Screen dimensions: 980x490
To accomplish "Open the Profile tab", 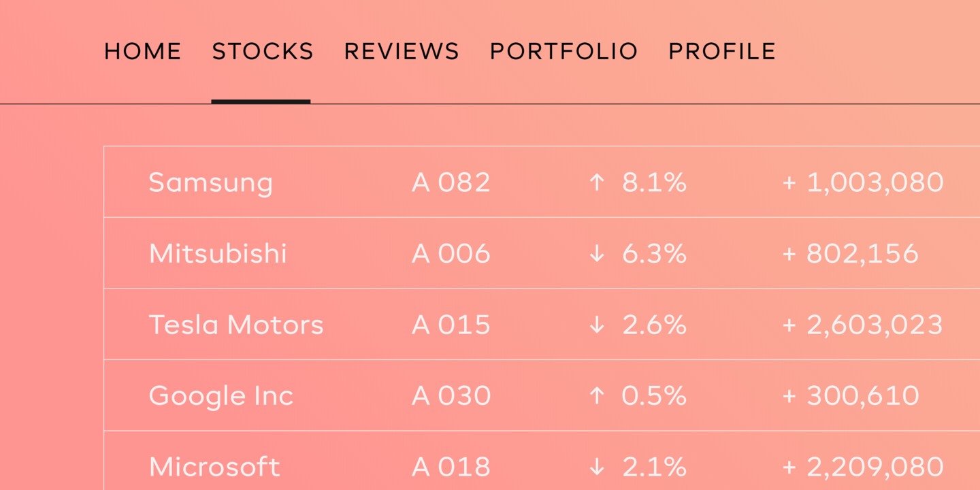I will tap(722, 52).
